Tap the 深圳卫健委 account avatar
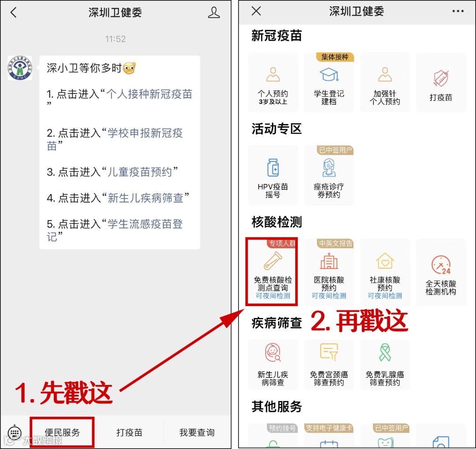Screen dimensions: 476x449 pos(20,68)
